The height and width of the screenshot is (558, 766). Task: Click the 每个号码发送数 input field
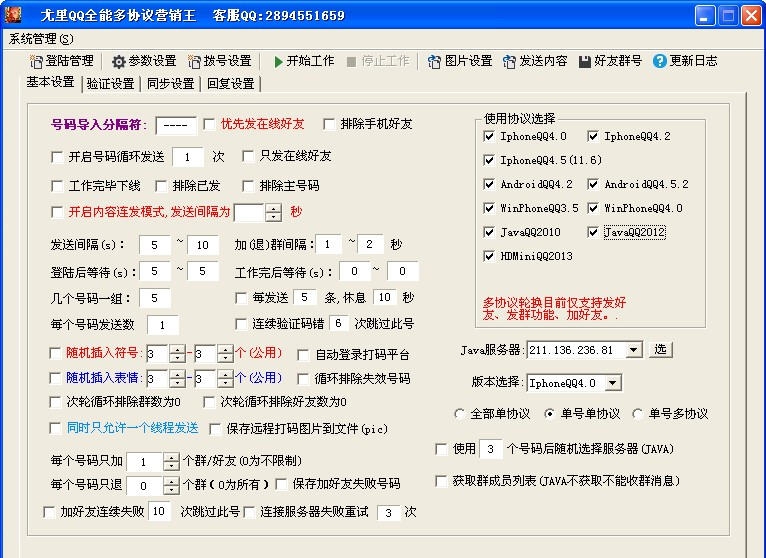coord(163,325)
